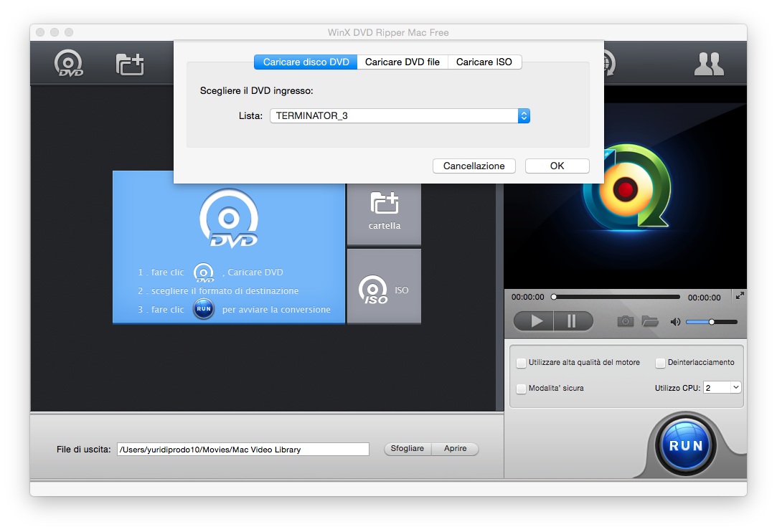777x532 pixels.
Task: Click the small DVD icon in step 1
Action: pos(204,272)
